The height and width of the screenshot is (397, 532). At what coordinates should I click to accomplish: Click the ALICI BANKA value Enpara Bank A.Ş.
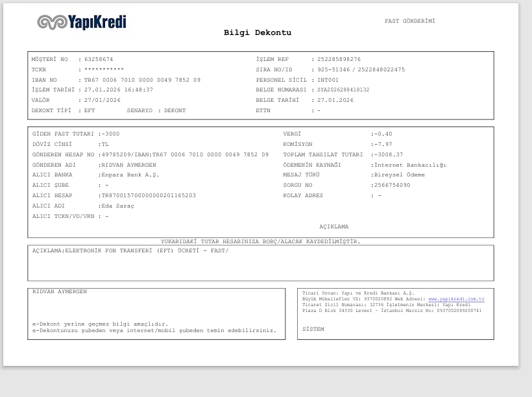pyautogui.click(x=130, y=174)
